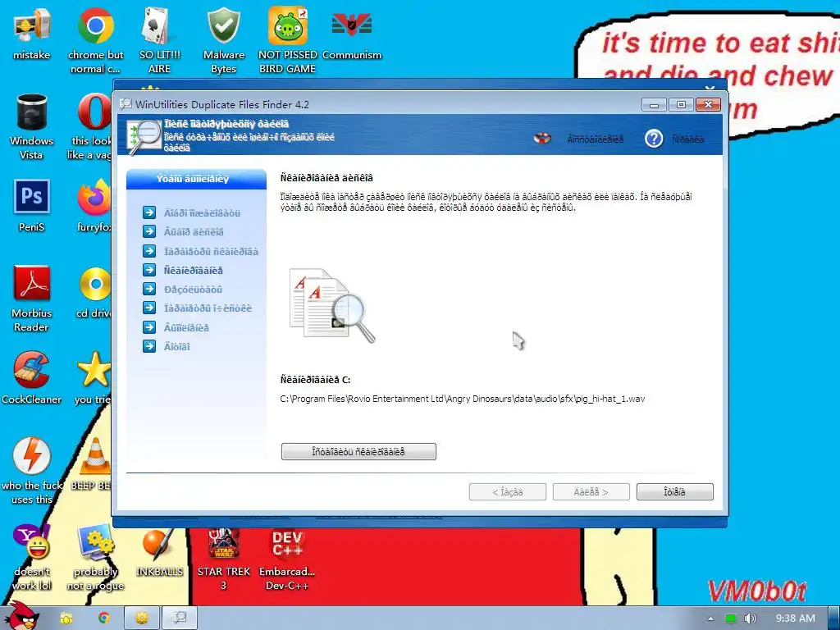The image size is (840, 630).
Task: Open the cd drive disc icon
Action: pos(94,292)
